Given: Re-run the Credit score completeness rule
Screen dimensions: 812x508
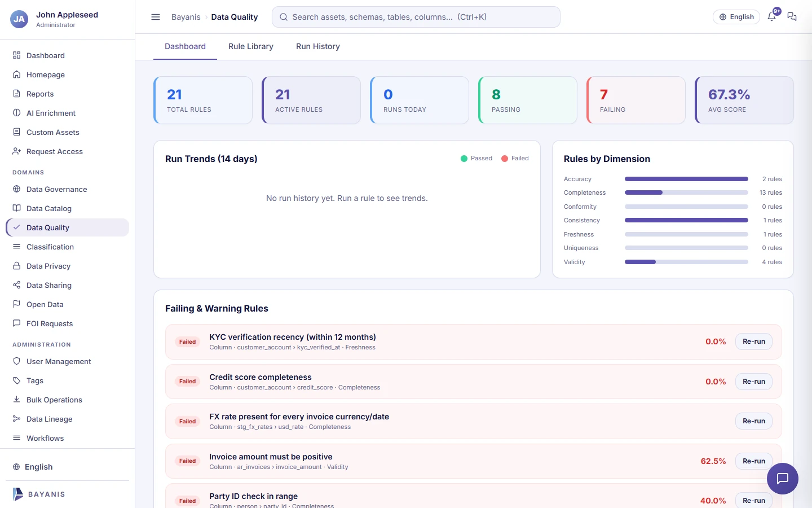Looking at the screenshot, I should 754,382.
